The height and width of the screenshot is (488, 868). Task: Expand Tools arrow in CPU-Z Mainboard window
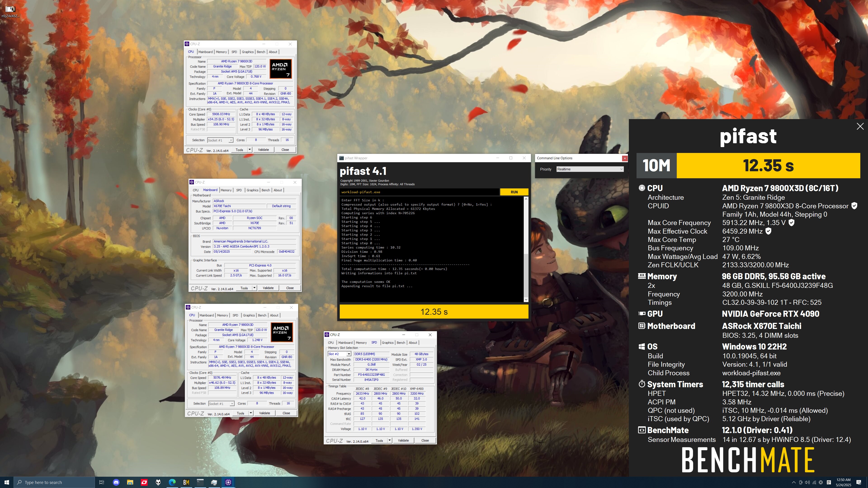[x=254, y=288]
